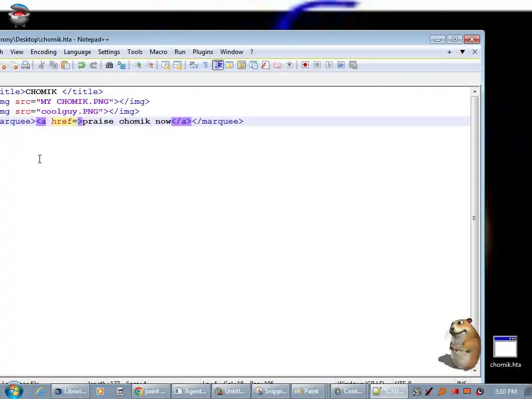The image size is (532, 399).
Task: Click the href attribute in line four
Action: click(x=61, y=122)
